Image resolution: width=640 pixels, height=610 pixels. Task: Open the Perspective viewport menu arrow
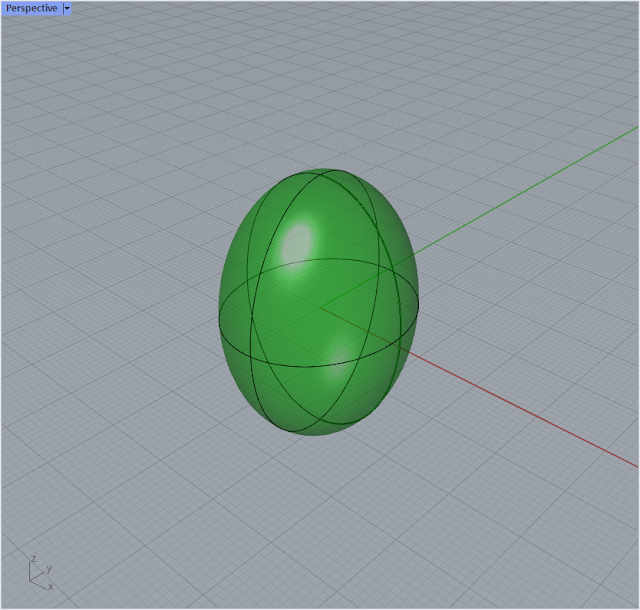point(67,8)
